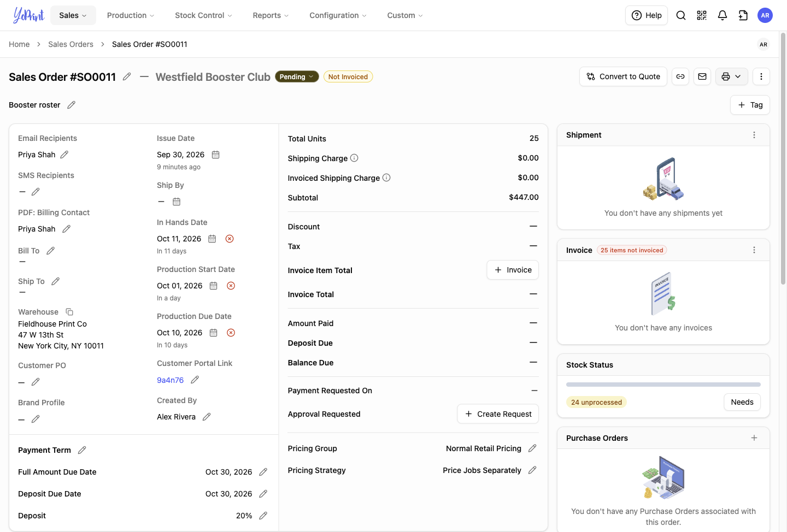Open the search icon in top bar

point(681,15)
